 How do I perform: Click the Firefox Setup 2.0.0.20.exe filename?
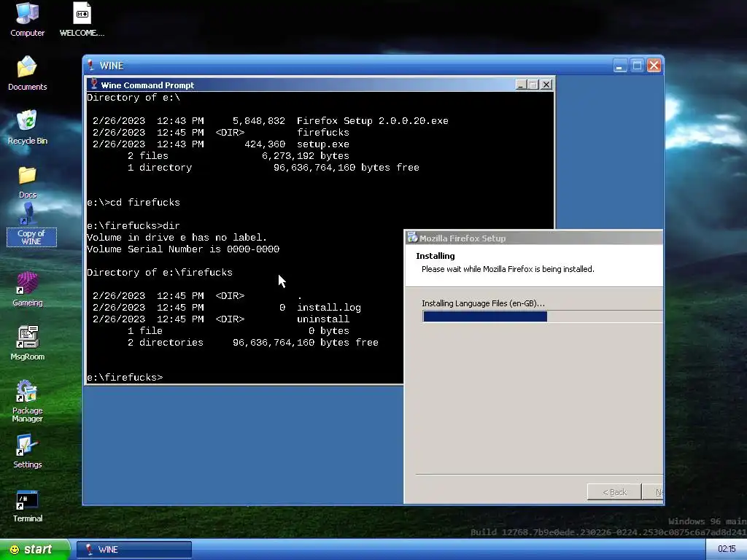pos(373,120)
